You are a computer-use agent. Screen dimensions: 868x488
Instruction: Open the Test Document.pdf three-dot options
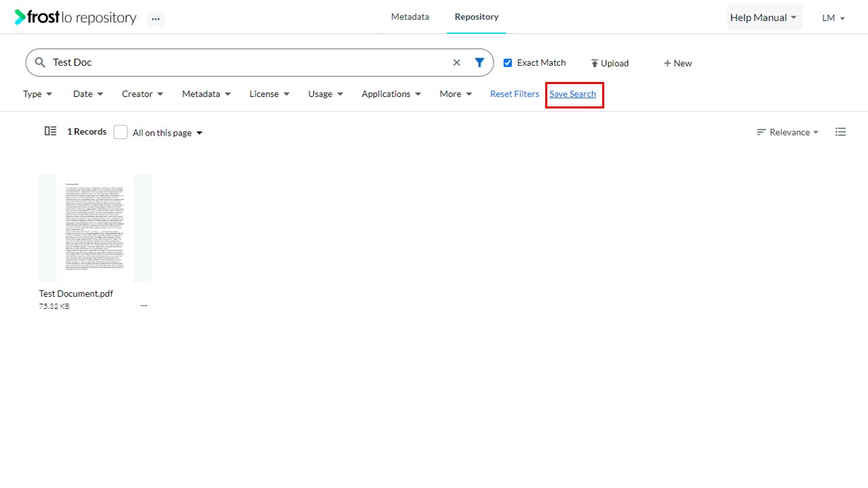coord(144,306)
